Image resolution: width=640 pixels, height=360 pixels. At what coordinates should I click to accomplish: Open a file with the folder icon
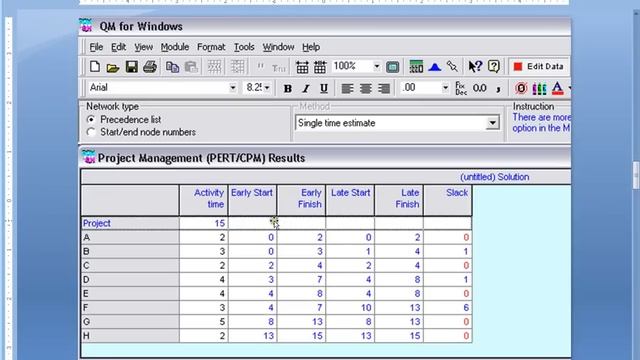113,67
